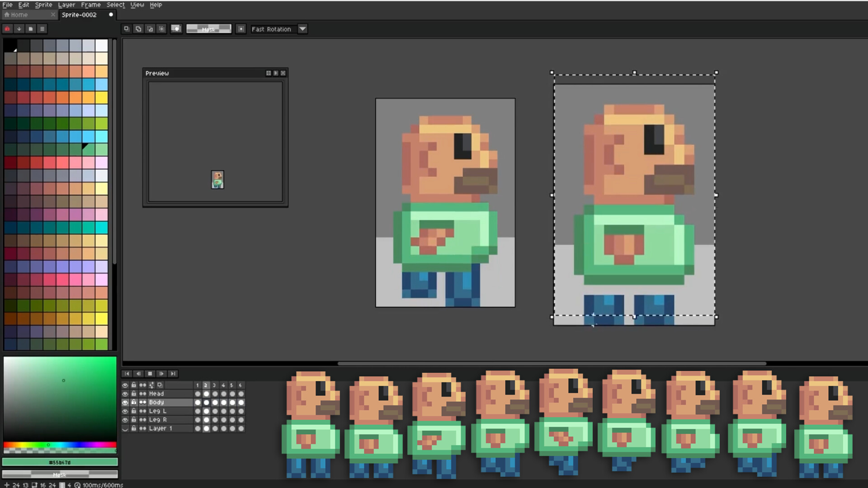Screen dimensions: 868x488
Task: Expand the Mask pattern selector
Action: tap(208, 28)
